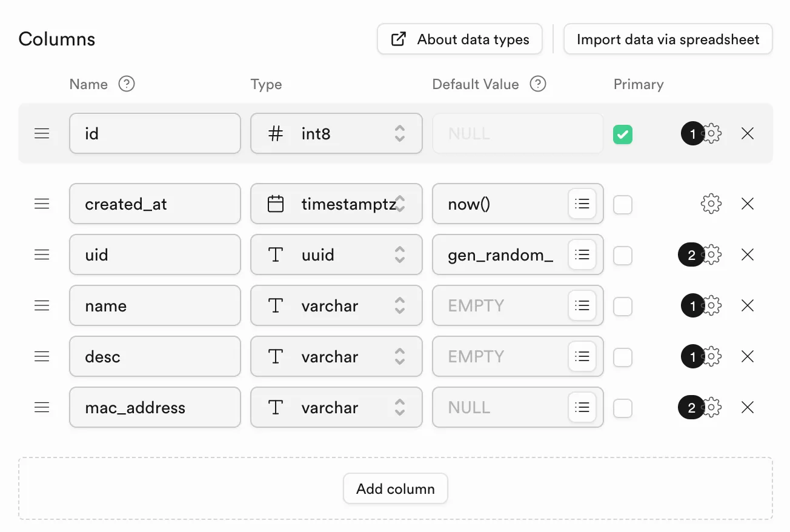Open suggestions list icon for now() default
The image size is (790, 532).
[582, 204]
